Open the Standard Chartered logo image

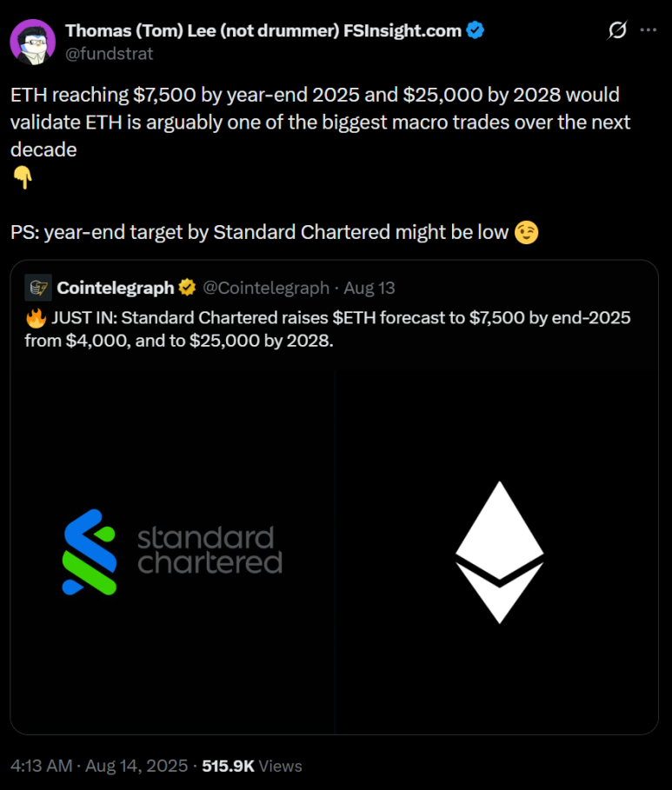click(172, 552)
